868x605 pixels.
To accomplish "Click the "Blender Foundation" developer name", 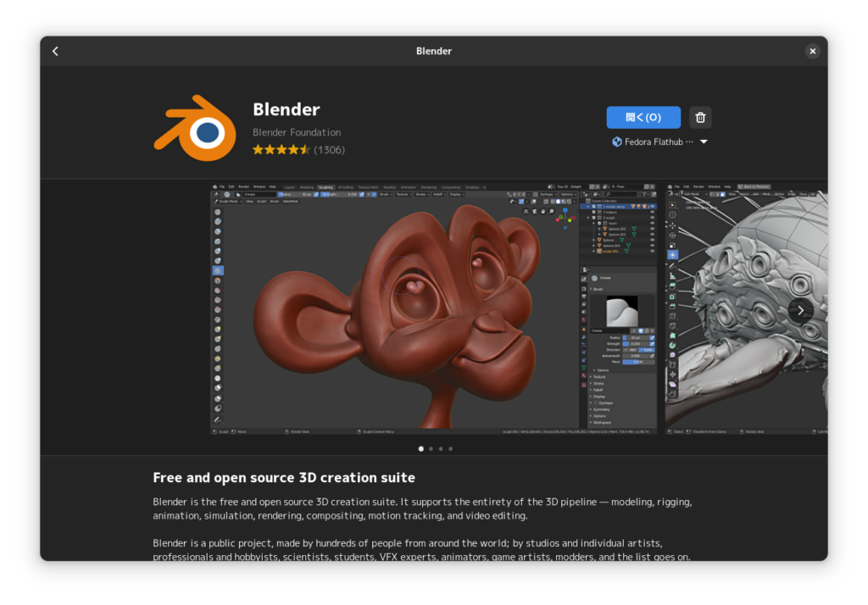I will [297, 132].
